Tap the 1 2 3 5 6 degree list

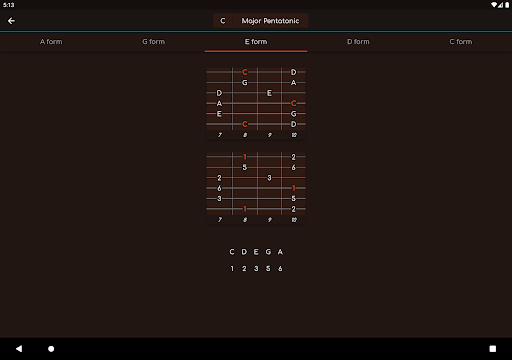(x=256, y=269)
